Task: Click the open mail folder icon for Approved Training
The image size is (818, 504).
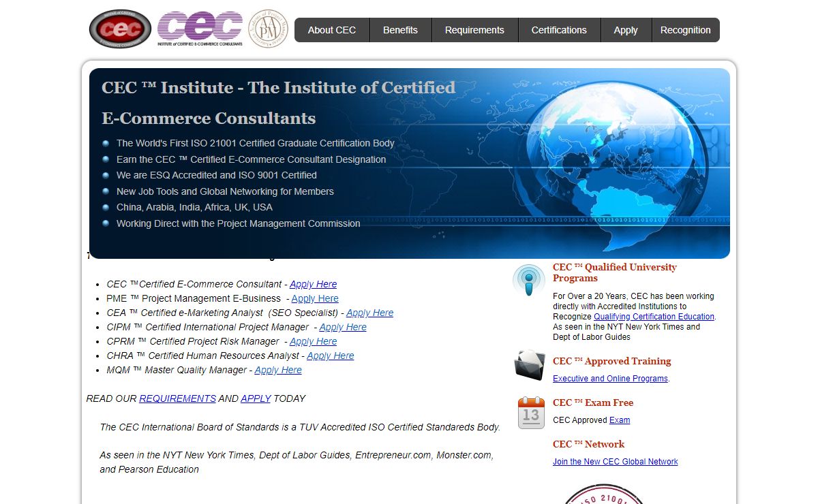Action: [529, 366]
